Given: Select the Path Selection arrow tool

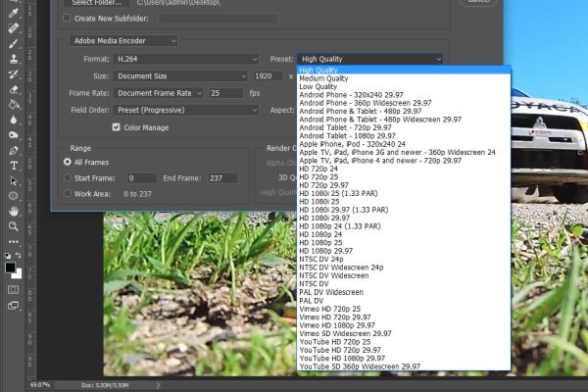Looking at the screenshot, I should [x=14, y=181].
